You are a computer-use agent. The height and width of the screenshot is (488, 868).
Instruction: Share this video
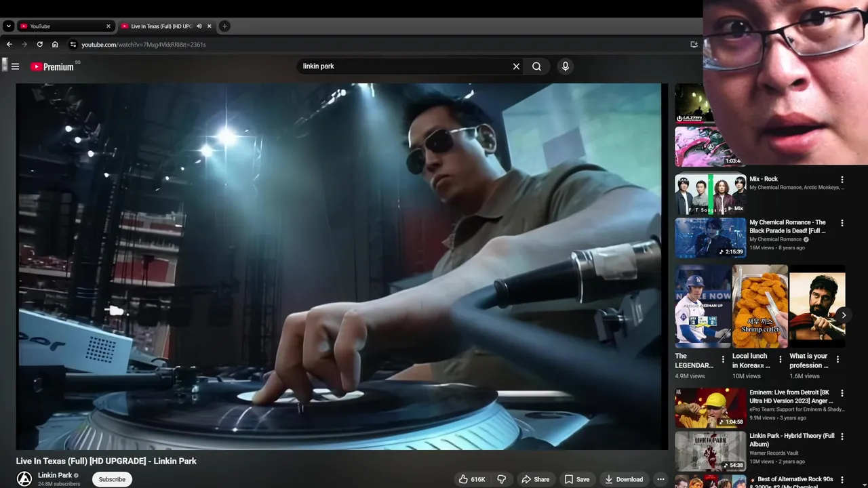(x=535, y=479)
